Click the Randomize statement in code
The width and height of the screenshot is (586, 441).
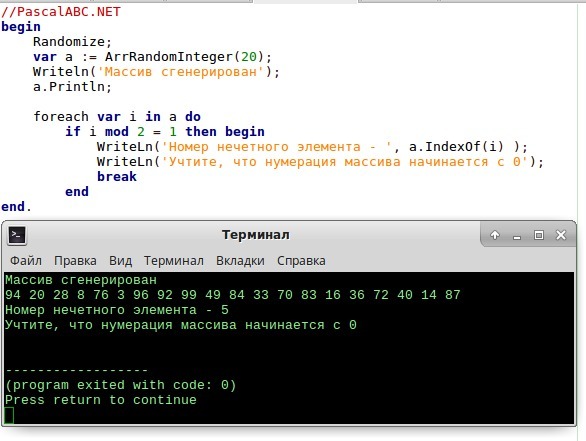pos(73,41)
